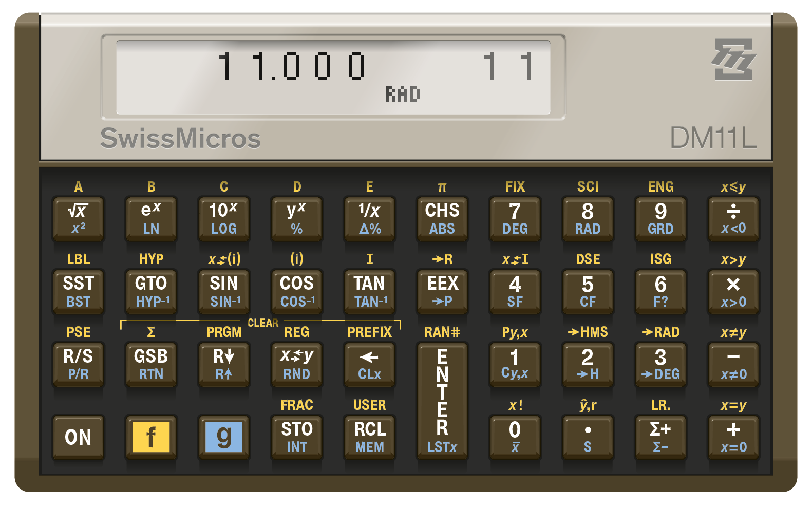Tap the 2 →H key
Screen dimensions: 812x507
588,365
